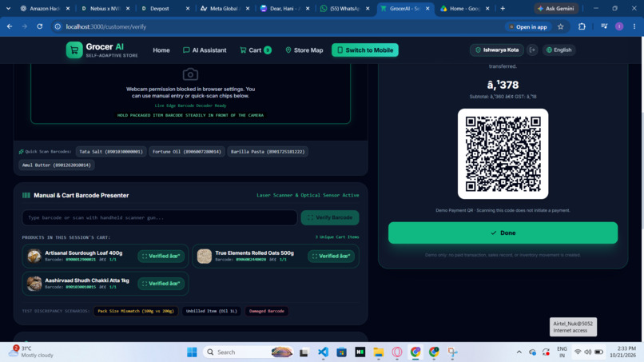
Task: Click the demo payment QR code
Action: (503, 153)
